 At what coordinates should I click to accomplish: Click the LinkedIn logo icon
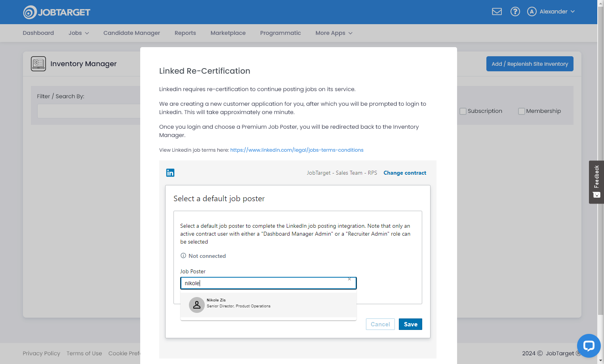(170, 173)
